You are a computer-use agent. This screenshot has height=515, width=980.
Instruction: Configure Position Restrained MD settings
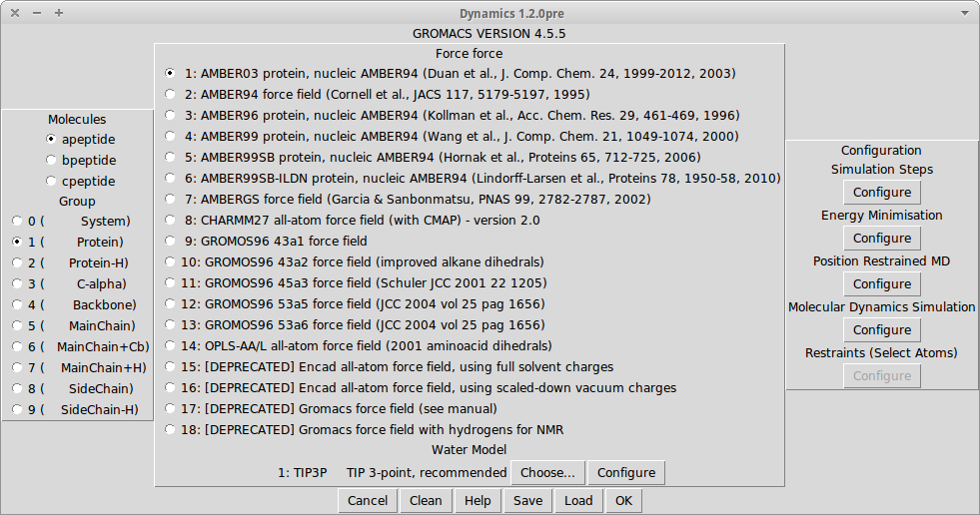881,284
